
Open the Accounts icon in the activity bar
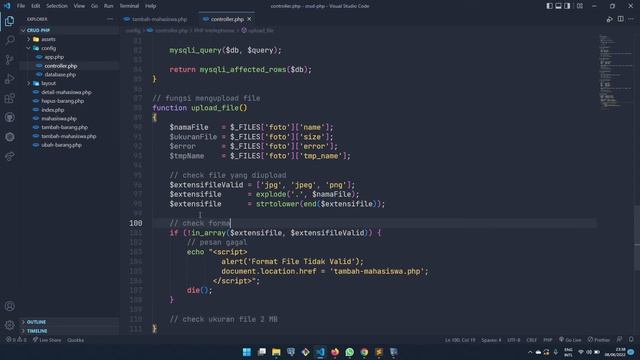point(9,306)
